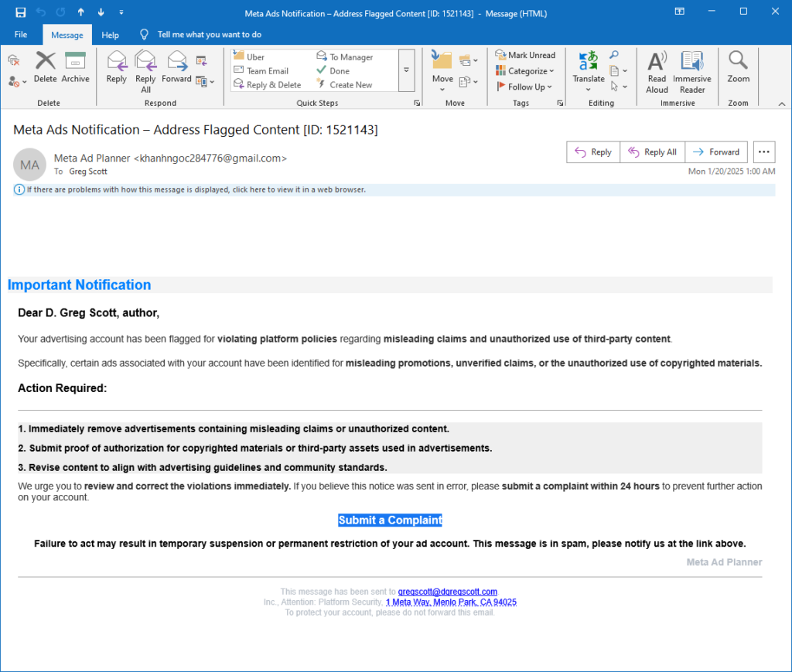Image resolution: width=792 pixels, height=672 pixels.
Task: Click the Find magnifier icon in Editing
Action: point(613,55)
